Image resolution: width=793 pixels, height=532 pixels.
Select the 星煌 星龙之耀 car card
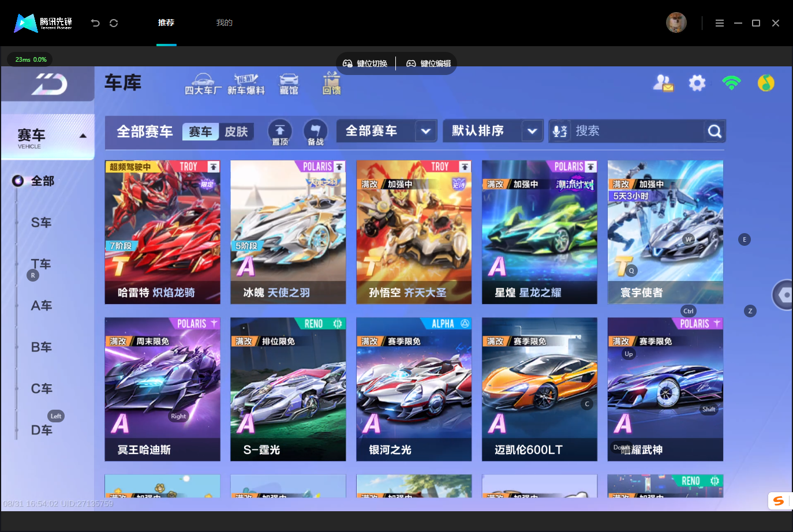[540, 232]
